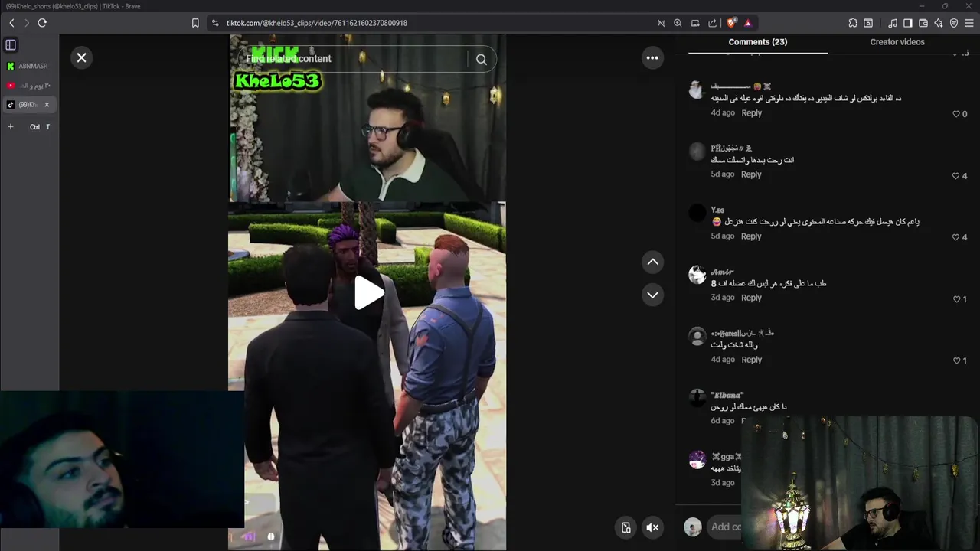The height and width of the screenshot is (551, 980).
Task: Open your profile avatar beside comment box
Action: (692, 527)
